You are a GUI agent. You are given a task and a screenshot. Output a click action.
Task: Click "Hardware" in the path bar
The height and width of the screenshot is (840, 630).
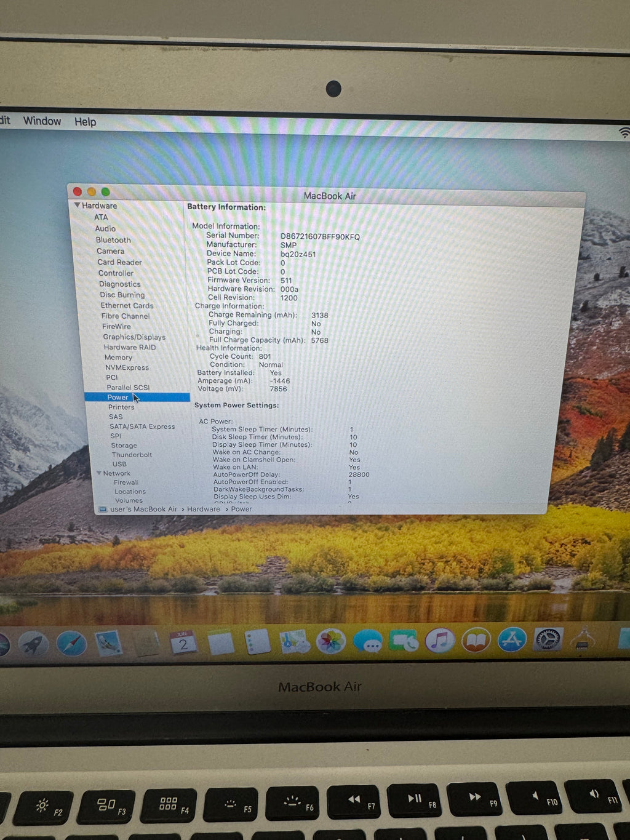click(204, 509)
